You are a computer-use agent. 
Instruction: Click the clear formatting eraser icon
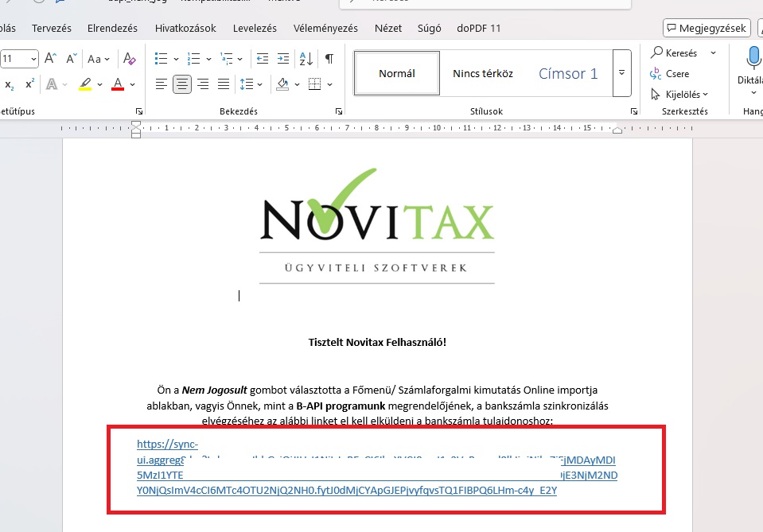click(x=130, y=59)
